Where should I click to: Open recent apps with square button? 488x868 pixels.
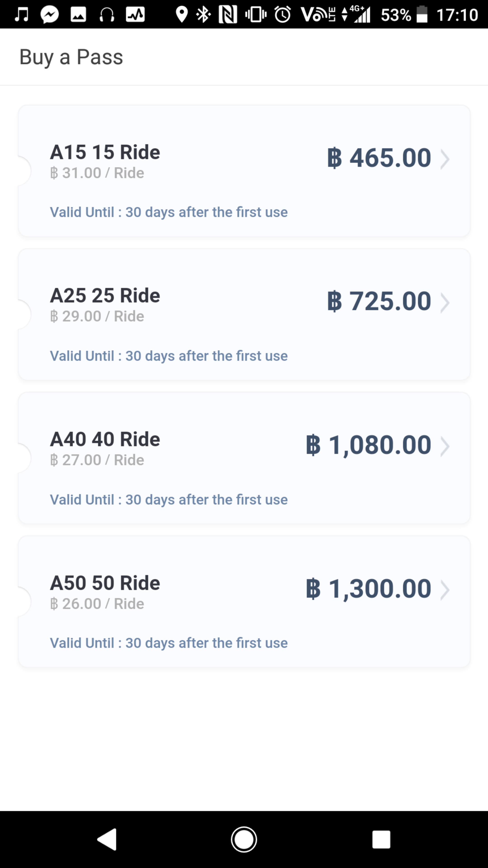click(381, 839)
